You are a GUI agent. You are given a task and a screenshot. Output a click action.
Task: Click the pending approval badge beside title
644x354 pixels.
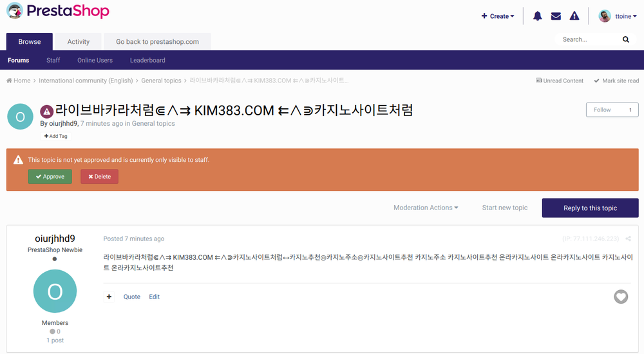47,111
